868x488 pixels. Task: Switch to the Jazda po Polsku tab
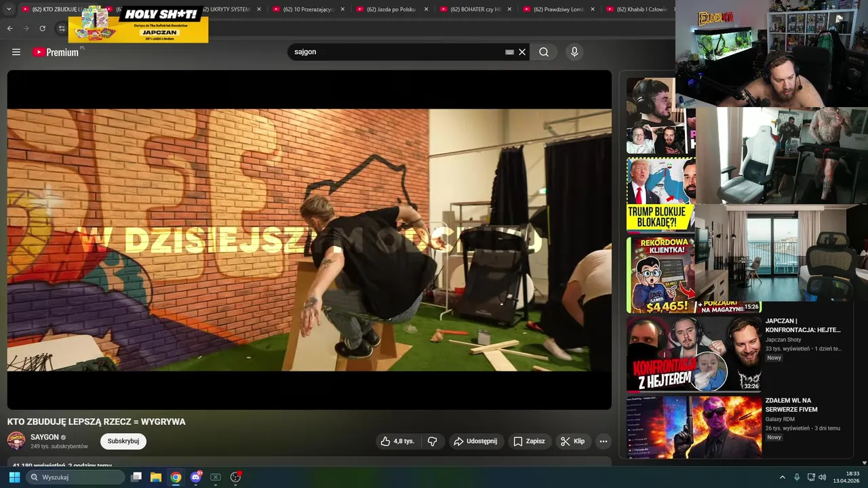392,9
